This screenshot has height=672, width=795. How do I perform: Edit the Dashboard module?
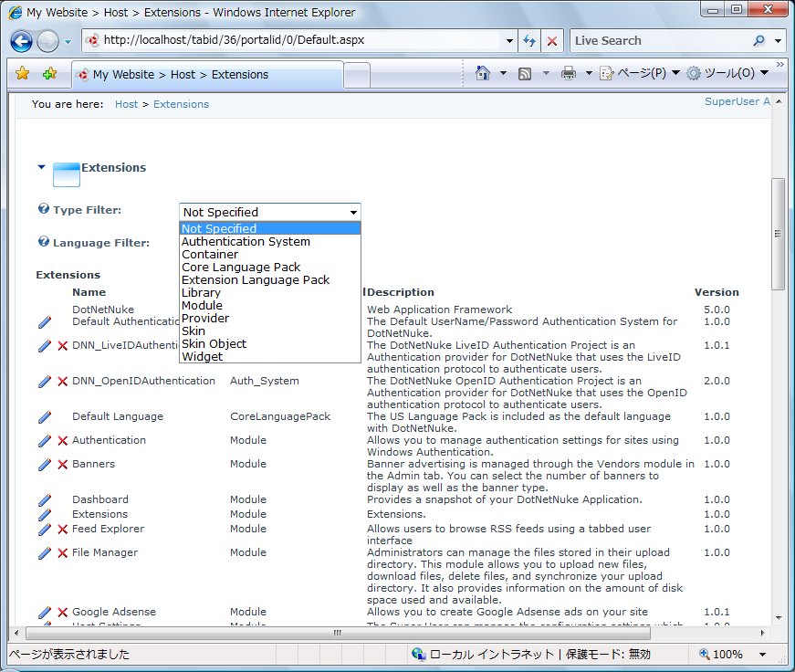(45, 500)
